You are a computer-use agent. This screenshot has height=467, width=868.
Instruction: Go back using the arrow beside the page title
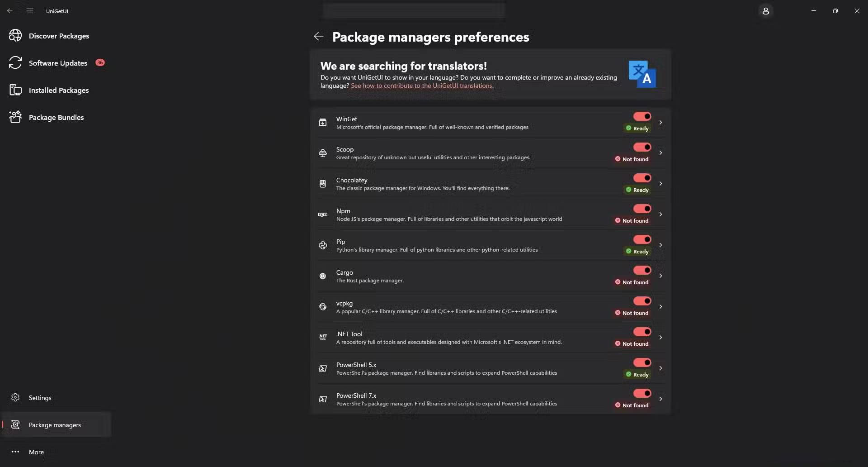pos(319,37)
